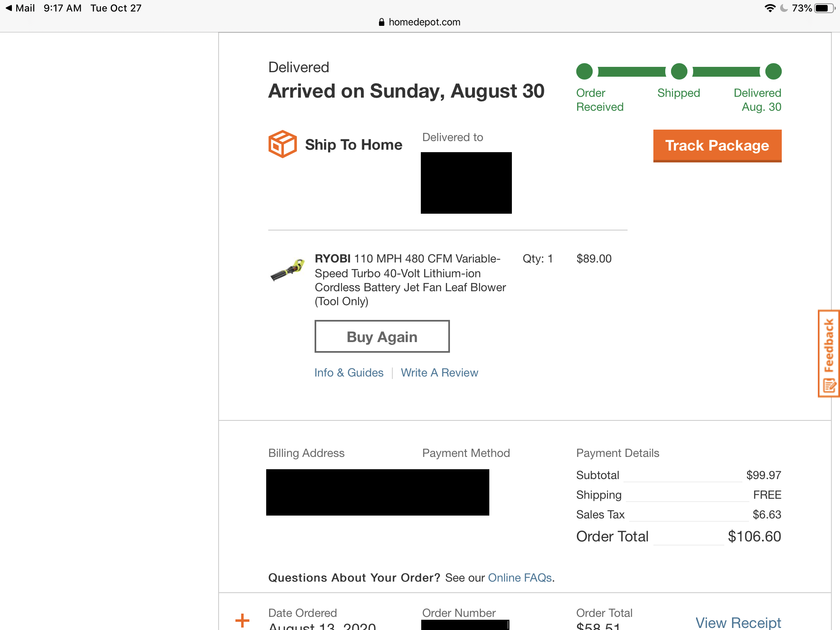
Task: Click the back to Mail arrow
Action: point(9,8)
